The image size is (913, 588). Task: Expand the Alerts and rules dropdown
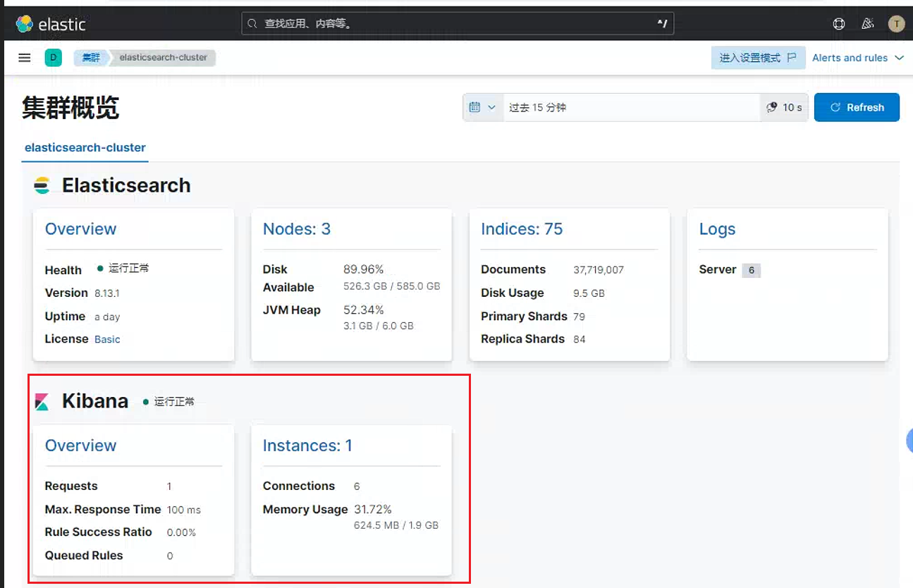point(857,58)
